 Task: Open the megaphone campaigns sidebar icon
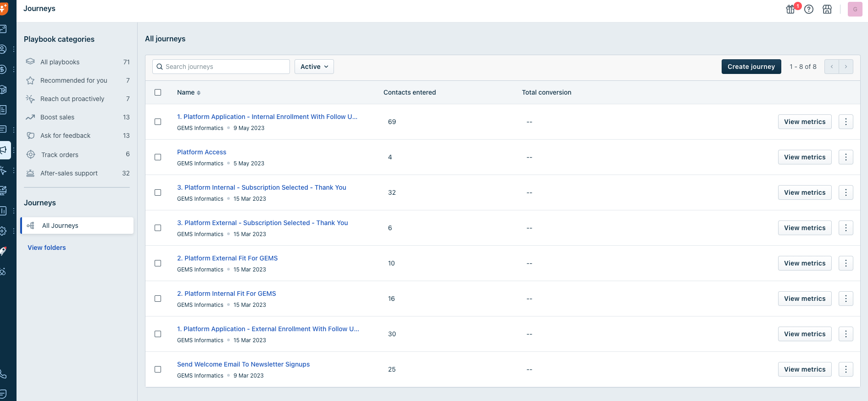[x=4, y=150]
